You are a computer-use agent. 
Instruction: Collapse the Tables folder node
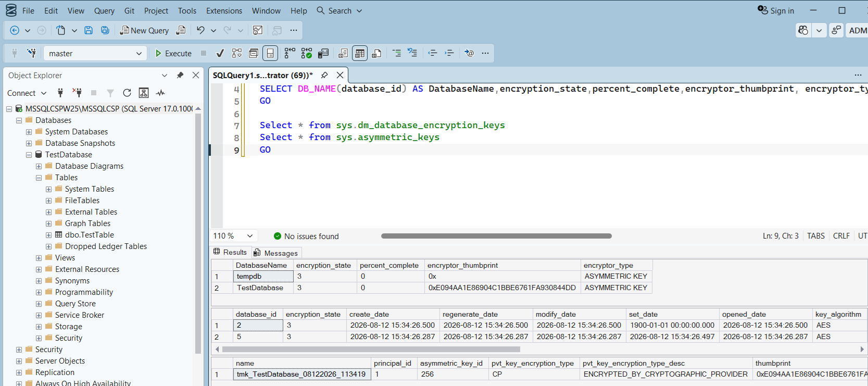[39, 178]
